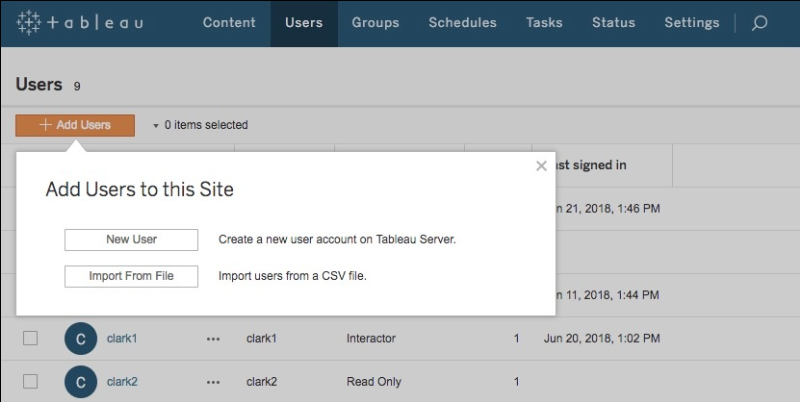Open actions ellipsis for clark1
The height and width of the screenshot is (402, 800).
[x=213, y=339]
